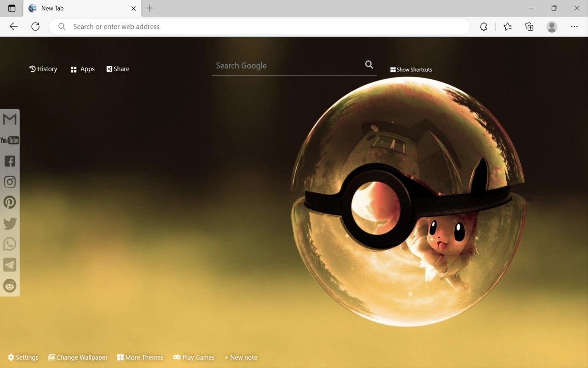This screenshot has width=588, height=368.
Task: Browse More Themes
Action: point(140,357)
